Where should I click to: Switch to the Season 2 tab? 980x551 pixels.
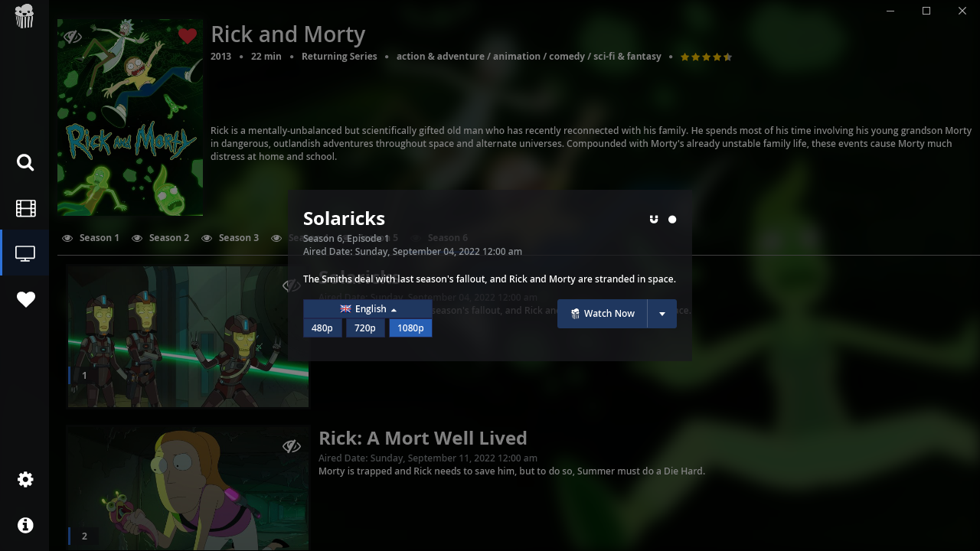tap(161, 238)
